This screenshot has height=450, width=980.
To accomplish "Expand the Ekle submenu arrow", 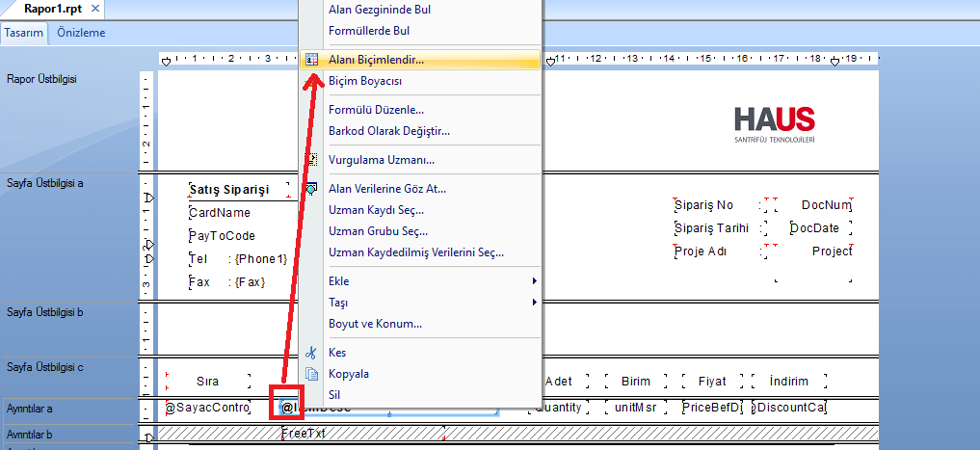I will click(x=535, y=281).
